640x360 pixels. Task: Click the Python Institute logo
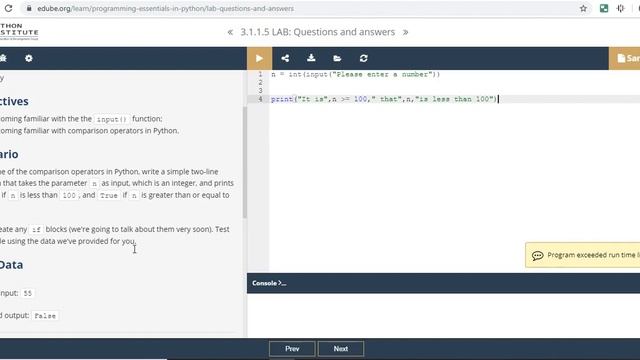pos(19,31)
